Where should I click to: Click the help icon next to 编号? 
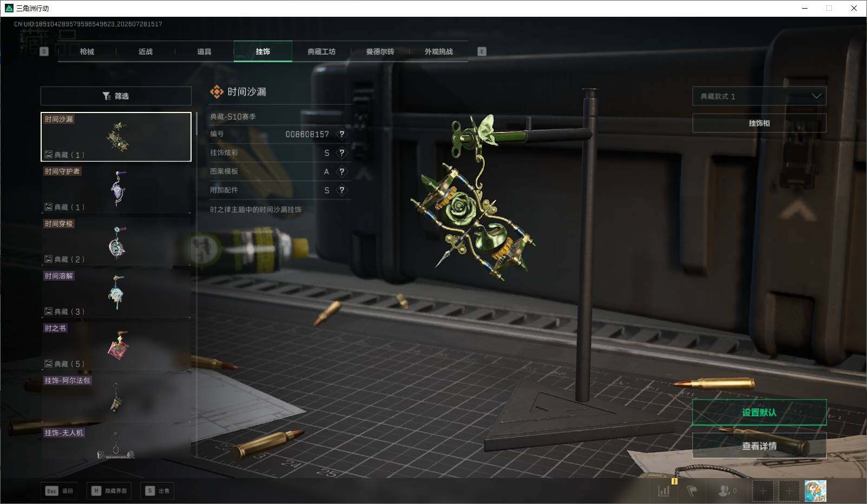(x=341, y=134)
